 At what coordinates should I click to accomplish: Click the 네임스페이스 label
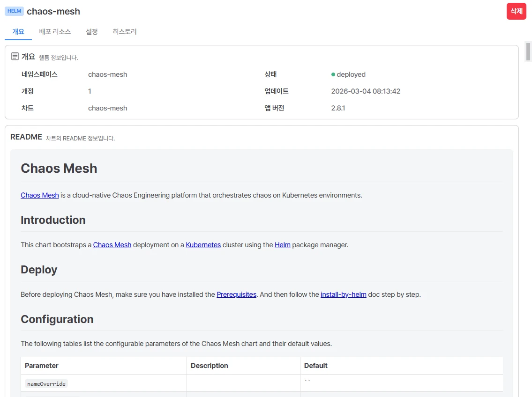click(40, 74)
